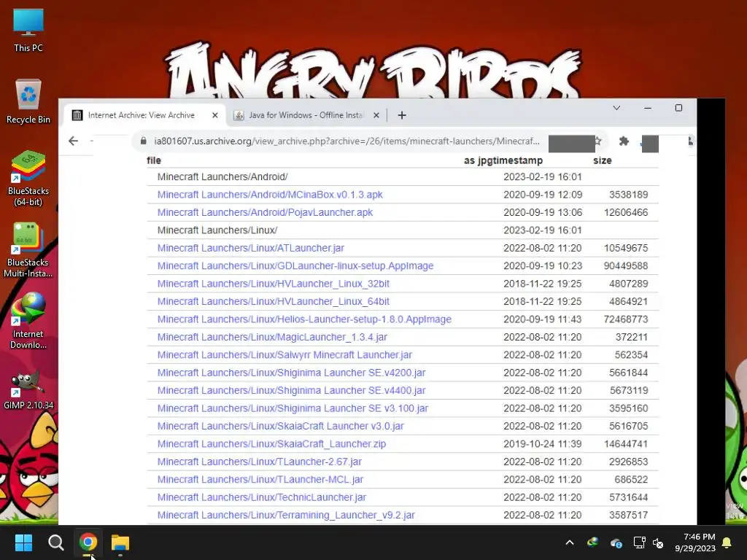Screen dimensions: 747x560
Task: Click the cloud sync tray icon
Action: 616,542
